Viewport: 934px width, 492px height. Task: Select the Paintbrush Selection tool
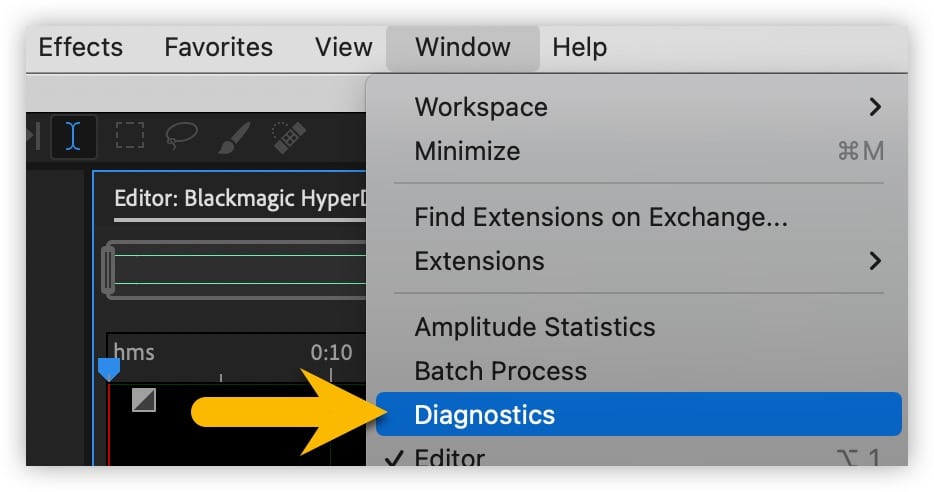pyautogui.click(x=234, y=137)
